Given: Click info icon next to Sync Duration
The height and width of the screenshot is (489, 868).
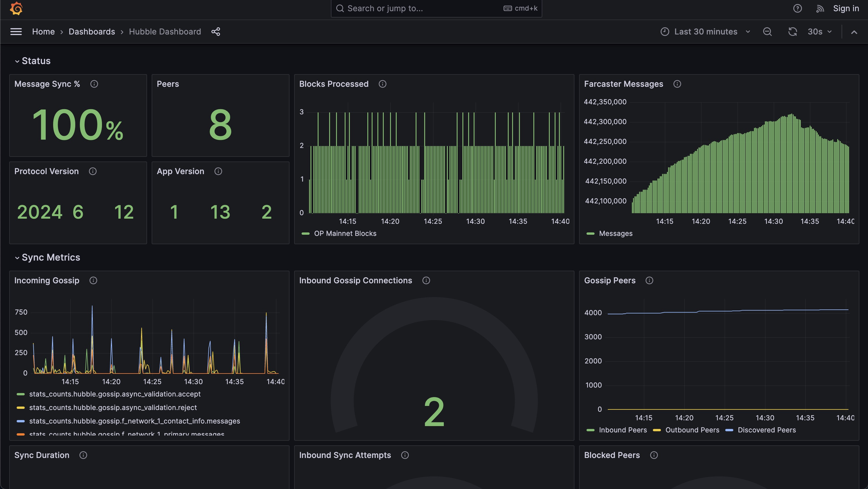Looking at the screenshot, I should (x=83, y=455).
